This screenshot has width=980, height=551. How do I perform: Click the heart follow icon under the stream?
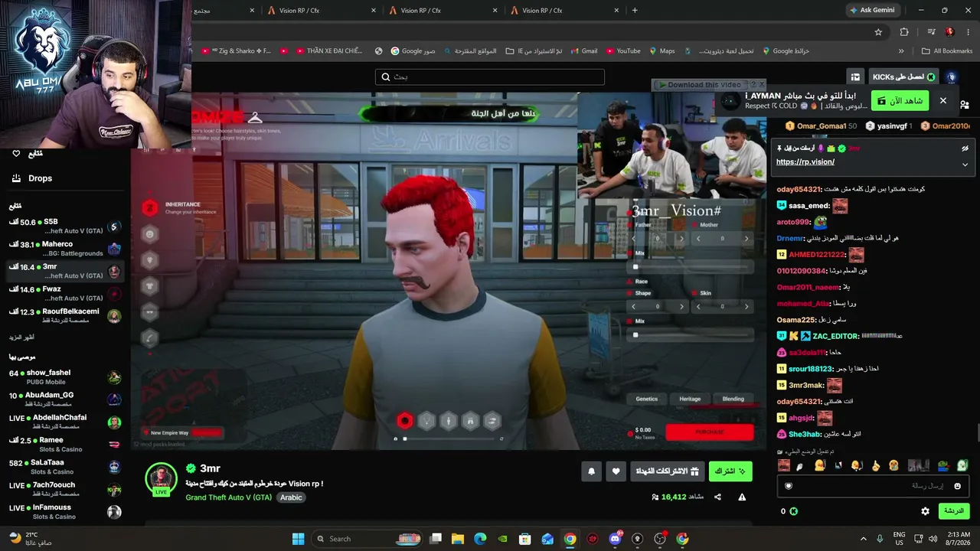616,471
